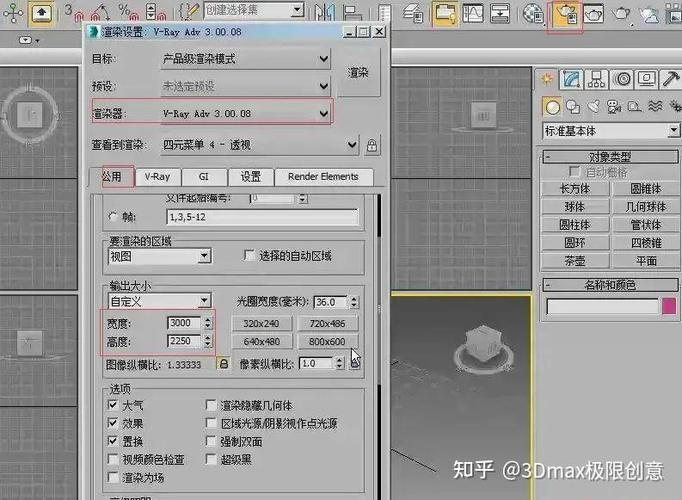Choose the 640x480 size preset
This screenshot has height=500, width=682.
point(261,342)
